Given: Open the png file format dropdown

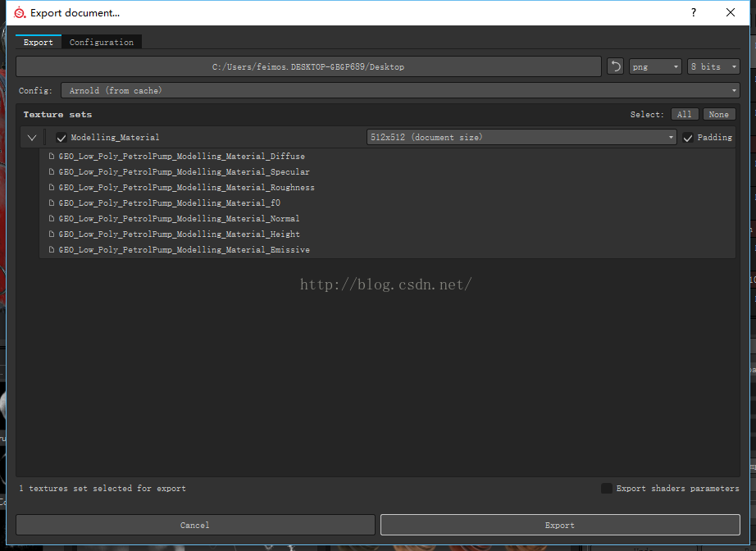Looking at the screenshot, I should 655,66.
